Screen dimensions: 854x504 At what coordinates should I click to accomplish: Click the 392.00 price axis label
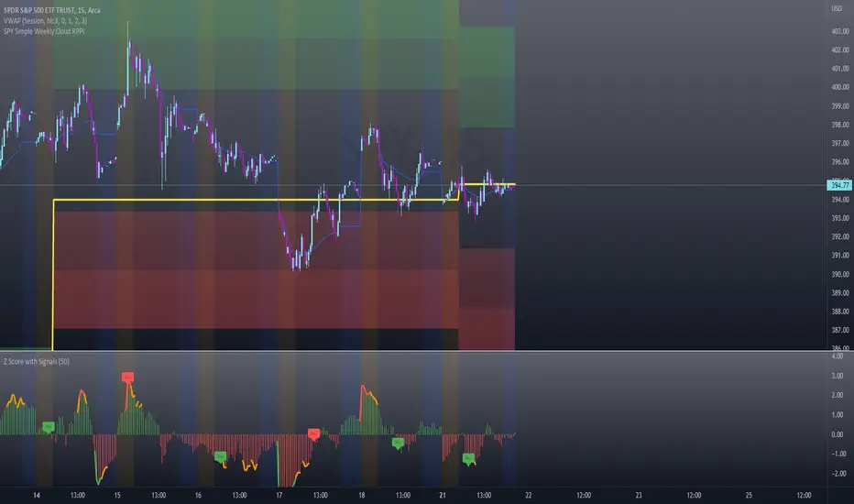tap(840, 236)
